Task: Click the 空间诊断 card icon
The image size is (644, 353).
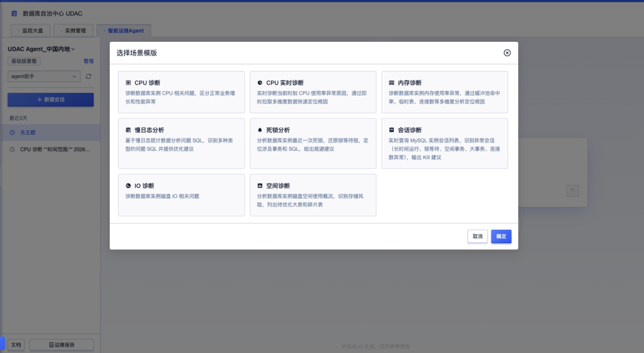Action: (260, 186)
